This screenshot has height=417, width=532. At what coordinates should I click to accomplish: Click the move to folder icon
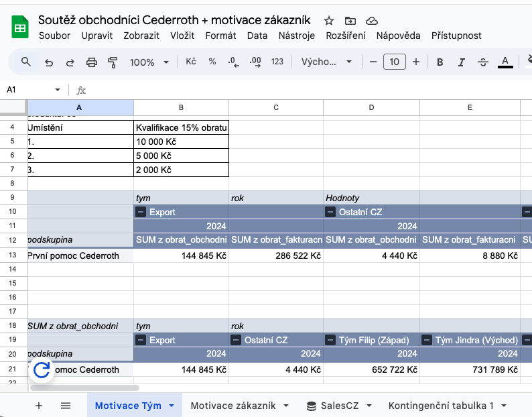click(350, 21)
